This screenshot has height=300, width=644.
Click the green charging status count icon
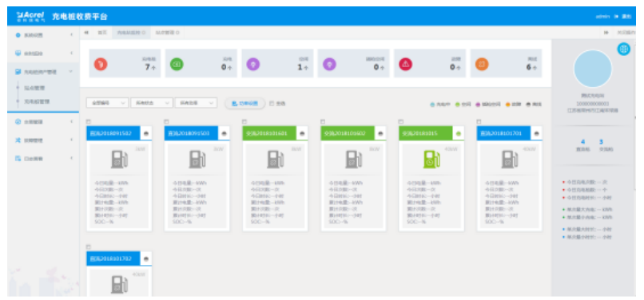click(x=177, y=64)
